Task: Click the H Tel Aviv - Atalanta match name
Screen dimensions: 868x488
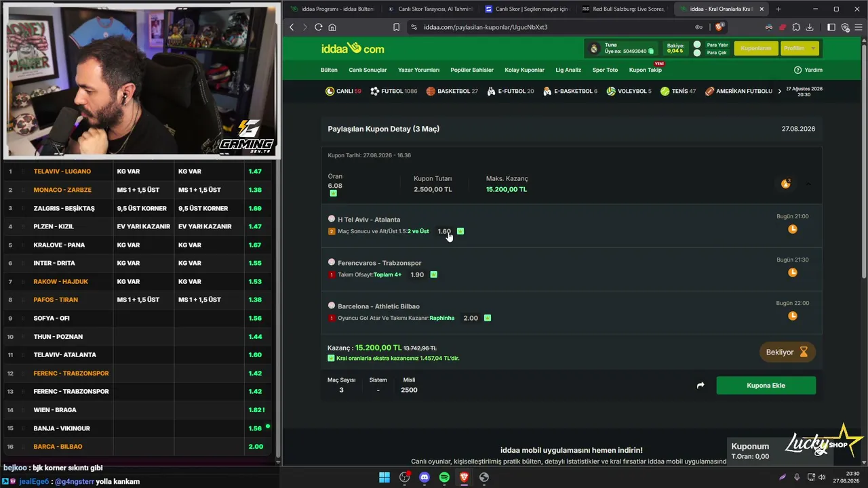Action: pyautogui.click(x=369, y=220)
